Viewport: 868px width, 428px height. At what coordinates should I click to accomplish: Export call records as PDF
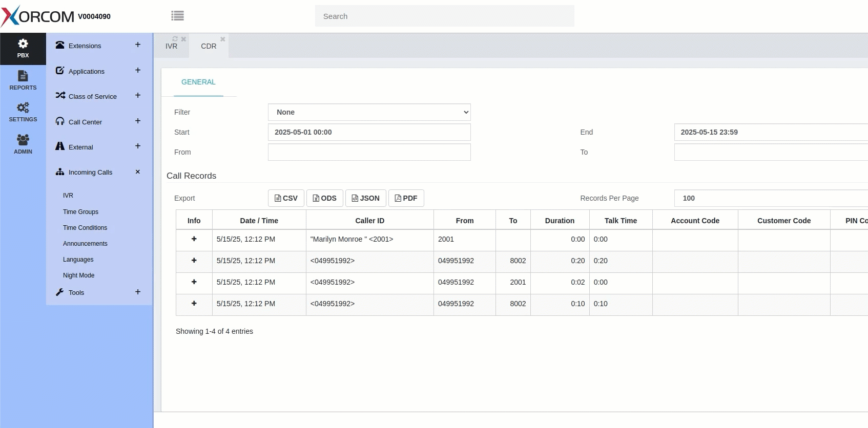point(406,198)
